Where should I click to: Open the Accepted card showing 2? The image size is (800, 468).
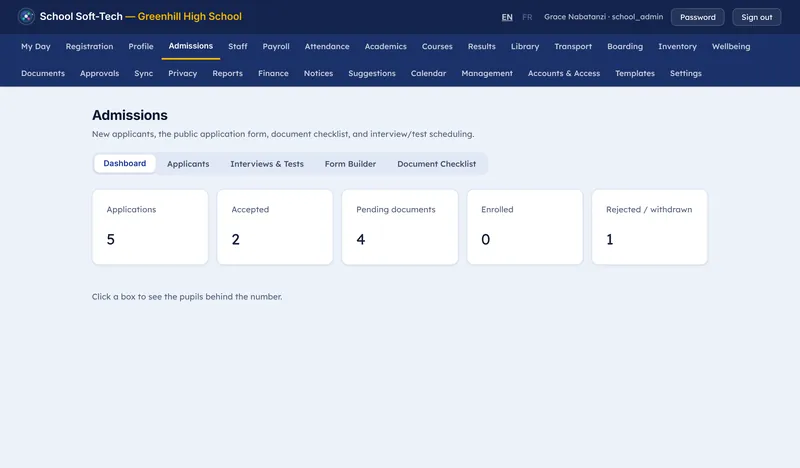[x=275, y=227]
